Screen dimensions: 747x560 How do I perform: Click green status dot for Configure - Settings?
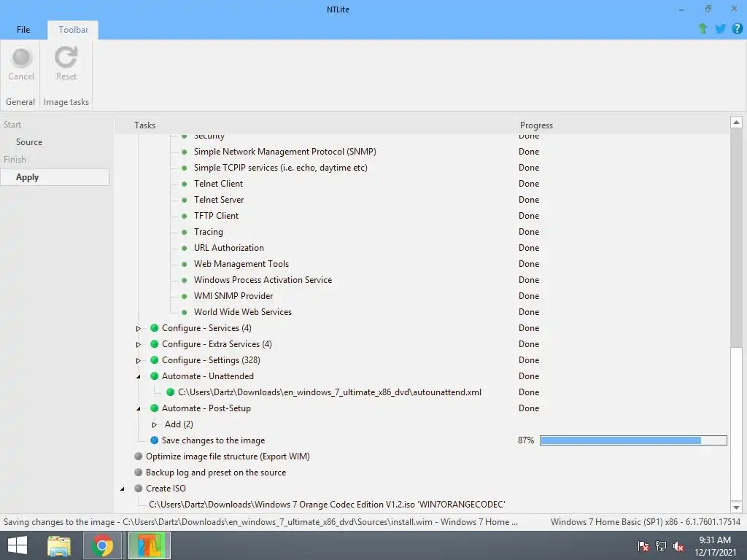pos(155,360)
